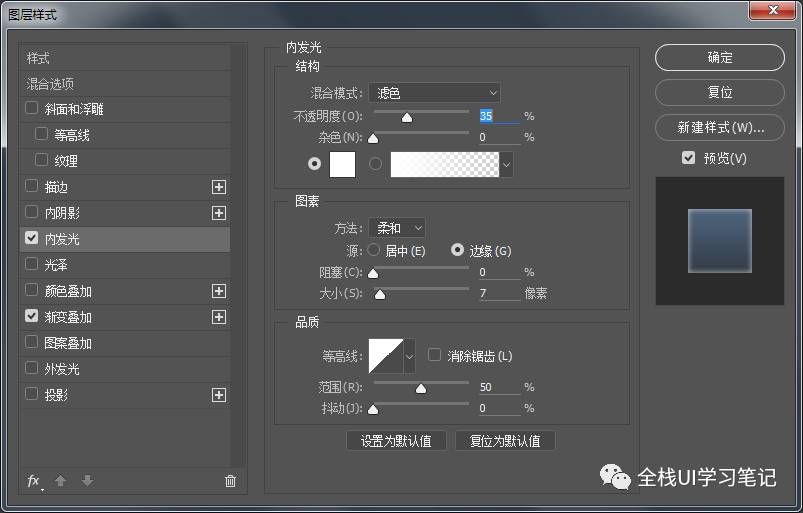Click the 确定 button

[x=720, y=57]
